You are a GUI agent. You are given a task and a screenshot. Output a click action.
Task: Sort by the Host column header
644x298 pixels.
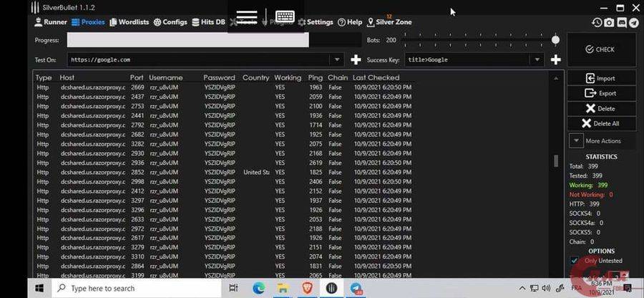(67, 77)
